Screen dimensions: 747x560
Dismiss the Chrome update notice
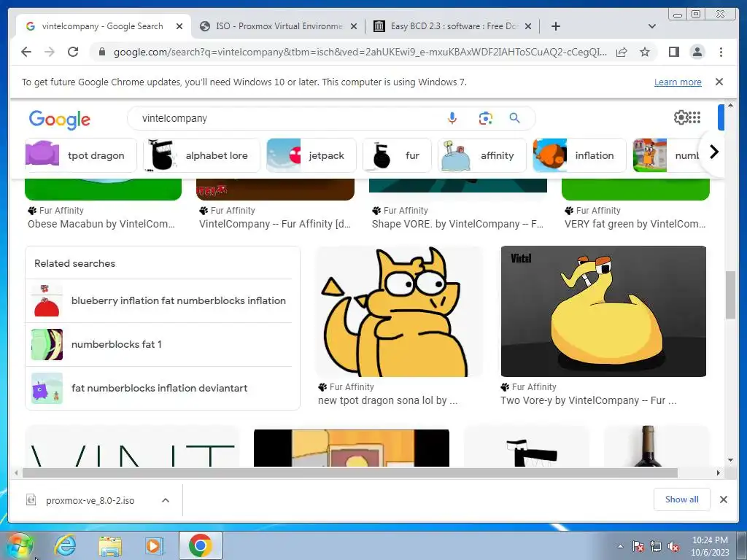click(719, 82)
